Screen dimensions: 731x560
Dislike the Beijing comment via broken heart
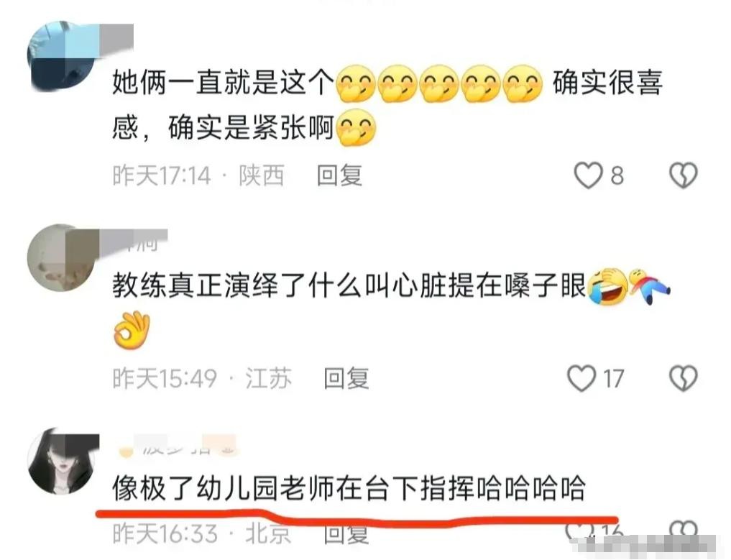click(683, 530)
